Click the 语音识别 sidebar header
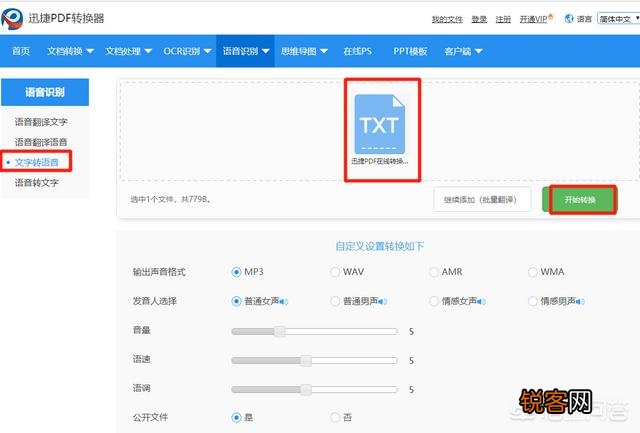The image size is (640, 433). pyautogui.click(x=45, y=92)
